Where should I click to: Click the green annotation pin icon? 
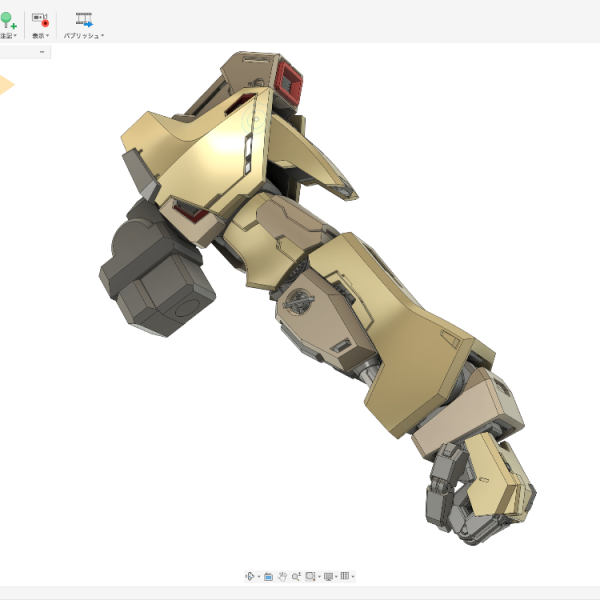(8, 20)
